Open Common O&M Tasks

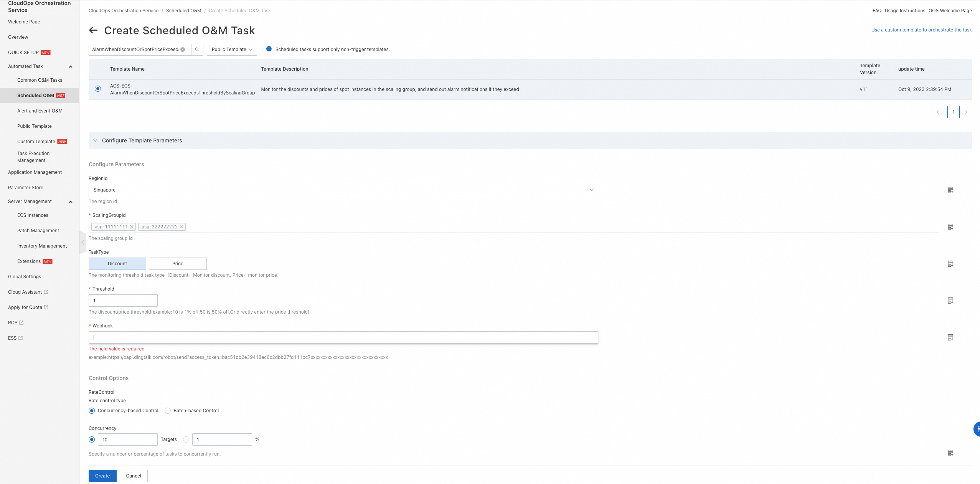pos(40,80)
